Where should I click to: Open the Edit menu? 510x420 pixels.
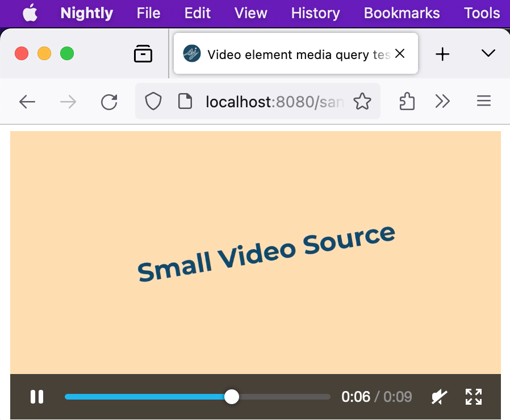pyautogui.click(x=198, y=13)
